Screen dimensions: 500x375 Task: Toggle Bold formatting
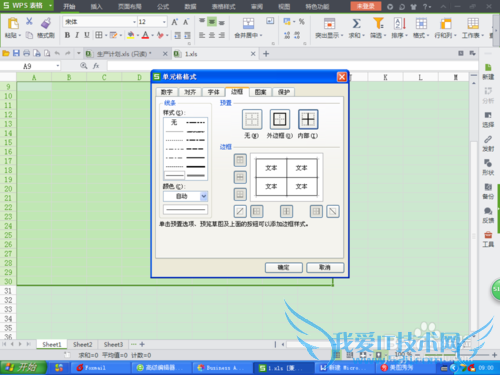pyautogui.click(x=67, y=35)
